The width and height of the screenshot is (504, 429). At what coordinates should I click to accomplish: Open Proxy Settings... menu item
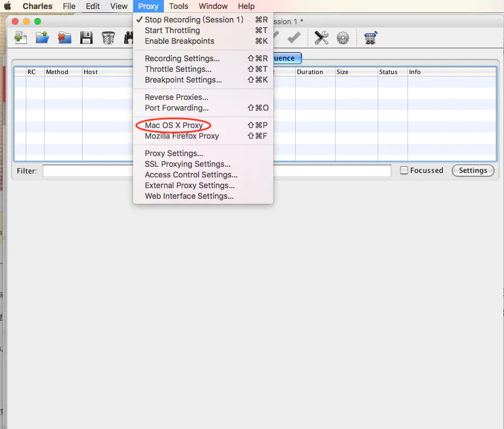(203, 153)
